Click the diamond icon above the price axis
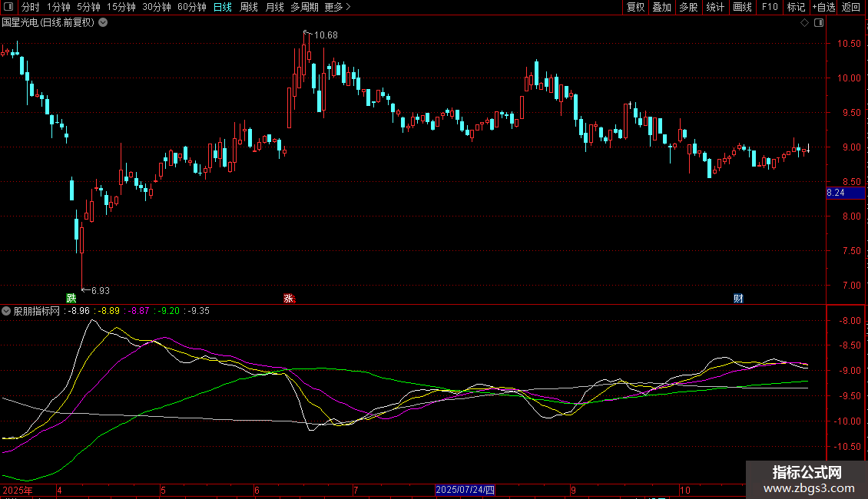 804,23
